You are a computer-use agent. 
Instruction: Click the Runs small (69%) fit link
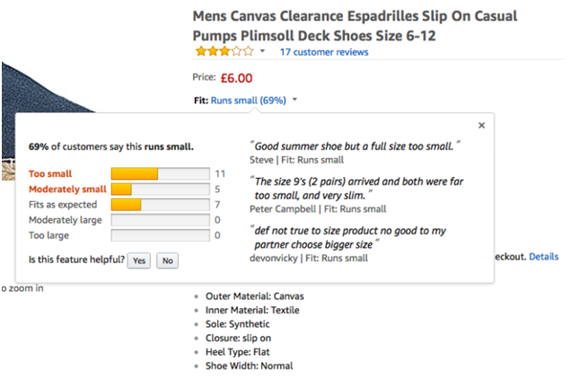click(x=248, y=101)
